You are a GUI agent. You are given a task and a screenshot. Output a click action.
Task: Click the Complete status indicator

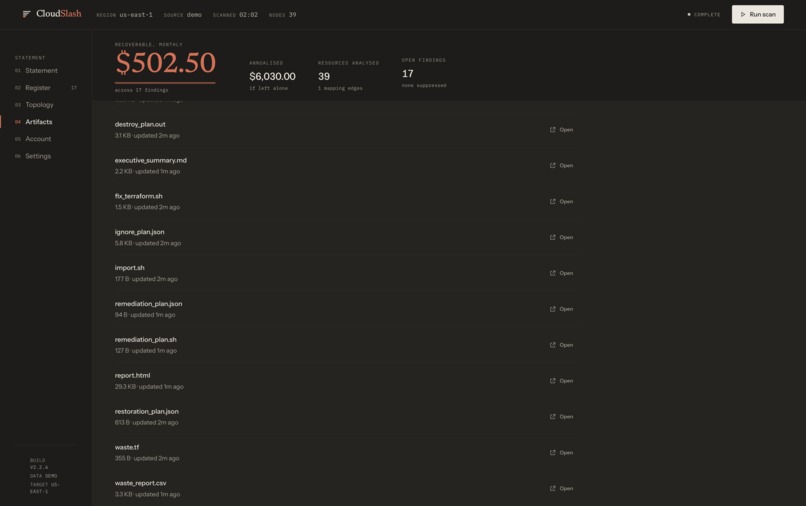click(704, 15)
